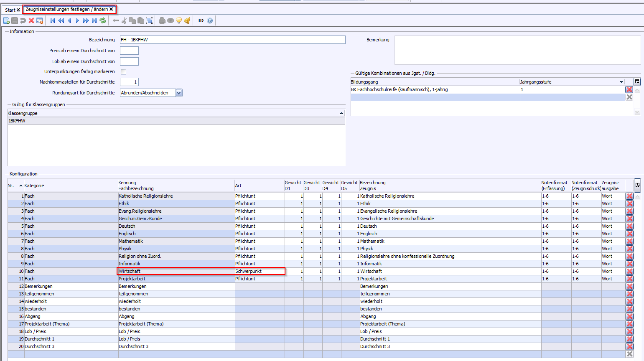The width and height of the screenshot is (644, 361).
Task: Click the red X delete toolbar icon
Action: point(31,20)
